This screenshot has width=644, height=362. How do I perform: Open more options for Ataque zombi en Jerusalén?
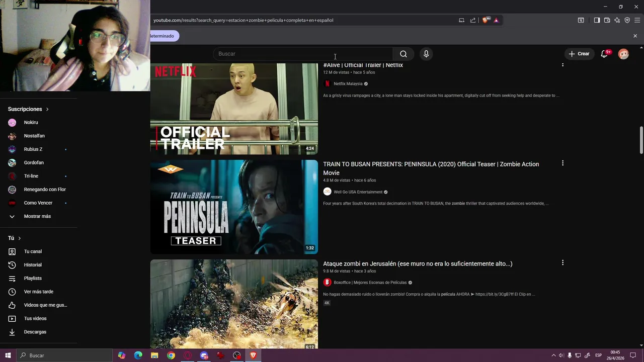click(x=562, y=262)
